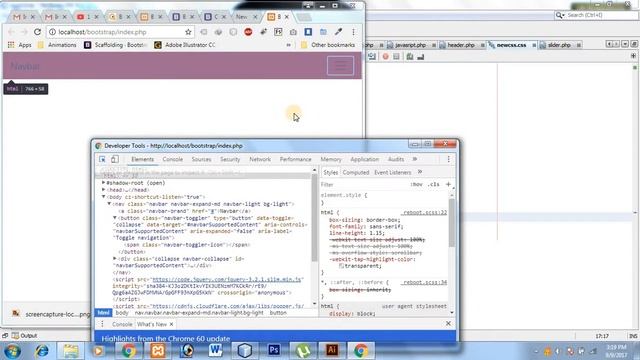Add a new style rule with plus
This screenshot has width=640, height=360.
click(x=448, y=184)
